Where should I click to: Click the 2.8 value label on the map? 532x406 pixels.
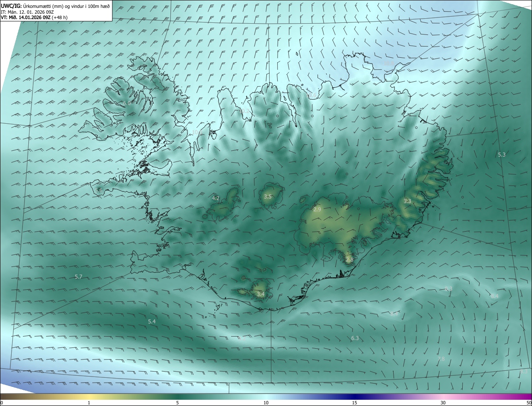(x=350, y=260)
